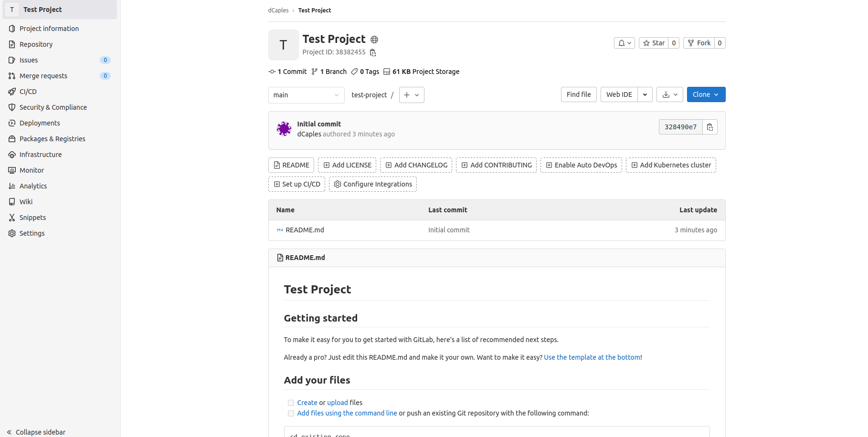
Task: Open Issues in the sidebar
Action: click(29, 60)
